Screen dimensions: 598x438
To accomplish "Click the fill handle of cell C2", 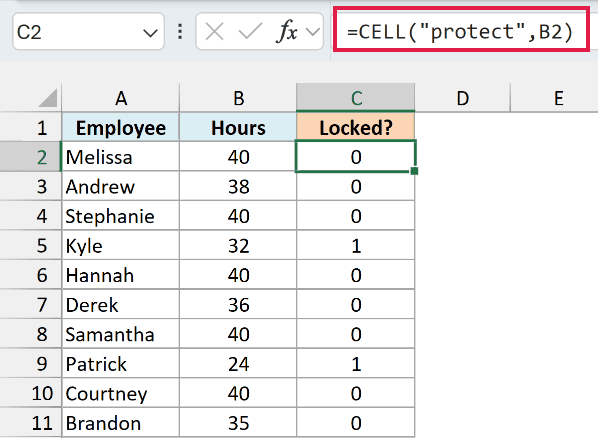I will [415, 171].
